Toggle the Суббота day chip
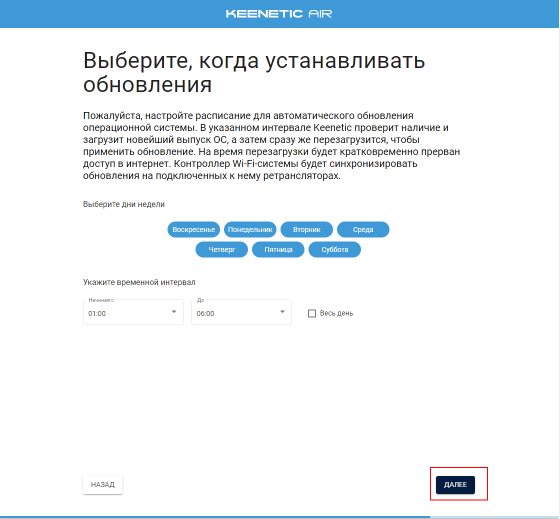Image resolution: width=560 pixels, height=519 pixels. click(335, 249)
